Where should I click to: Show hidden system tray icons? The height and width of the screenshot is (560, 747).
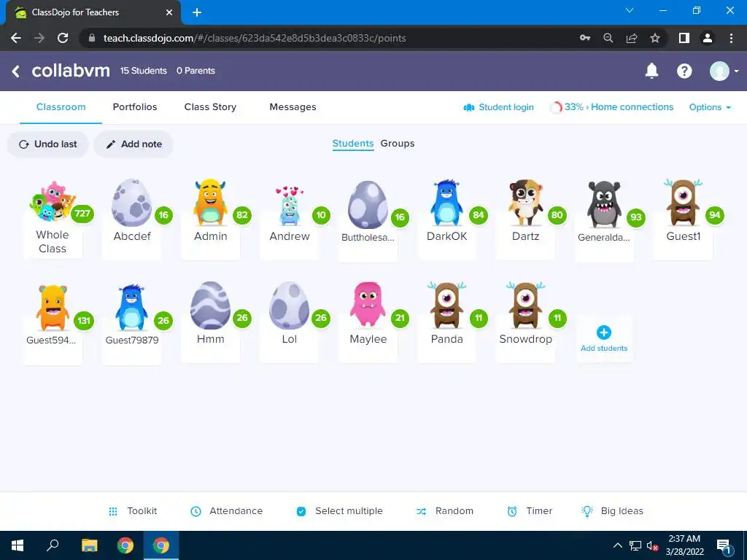(617, 545)
